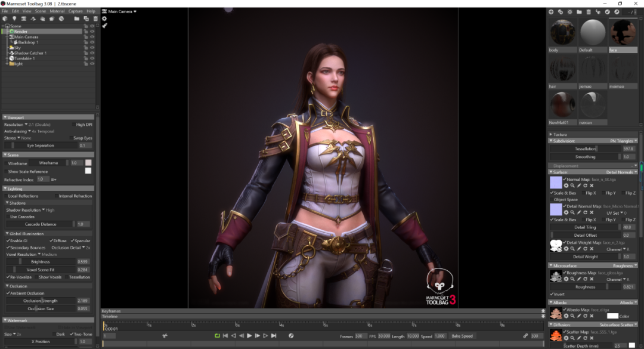Toggle Ambient Occlusion checkbox

(x=8, y=293)
